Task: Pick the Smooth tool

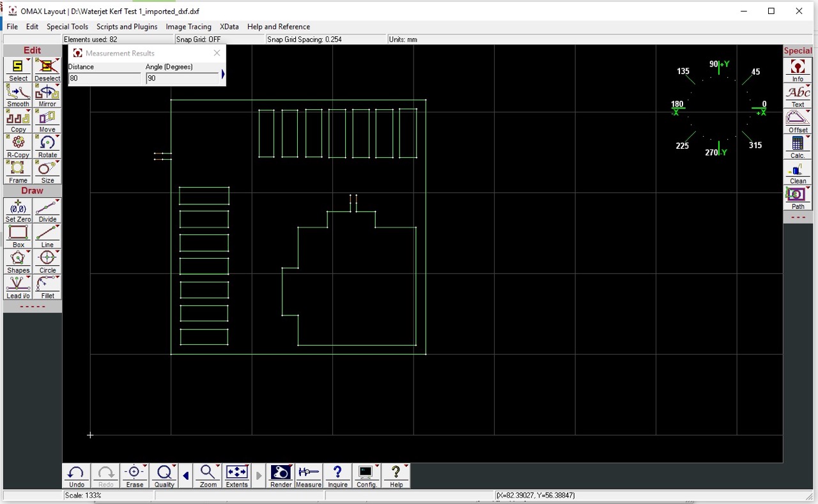Action: tap(18, 95)
